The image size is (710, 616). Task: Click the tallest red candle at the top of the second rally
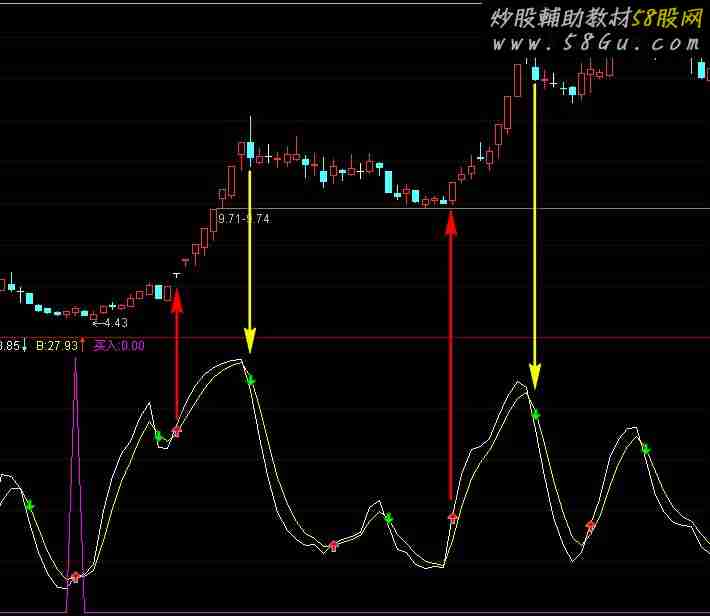(x=518, y=80)
